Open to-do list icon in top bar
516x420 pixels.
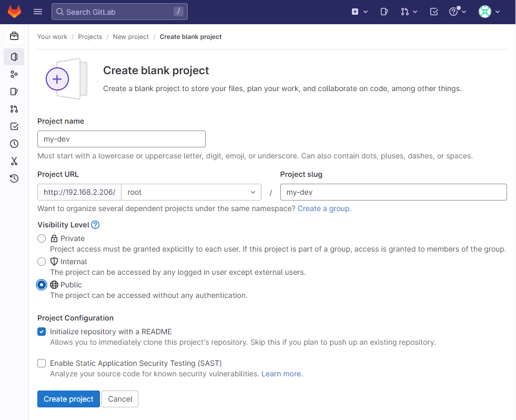[434, 12]
